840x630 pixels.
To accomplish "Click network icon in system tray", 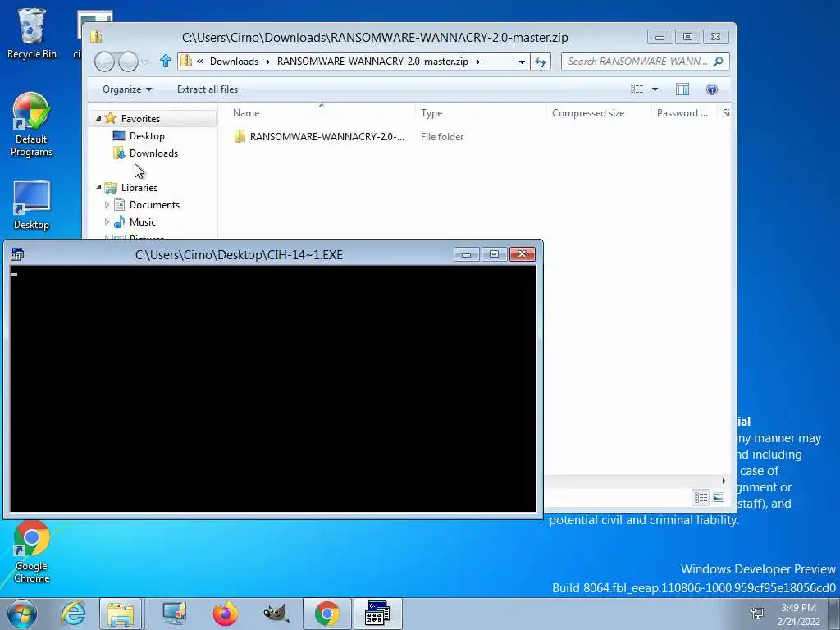I will pos(757,614).
